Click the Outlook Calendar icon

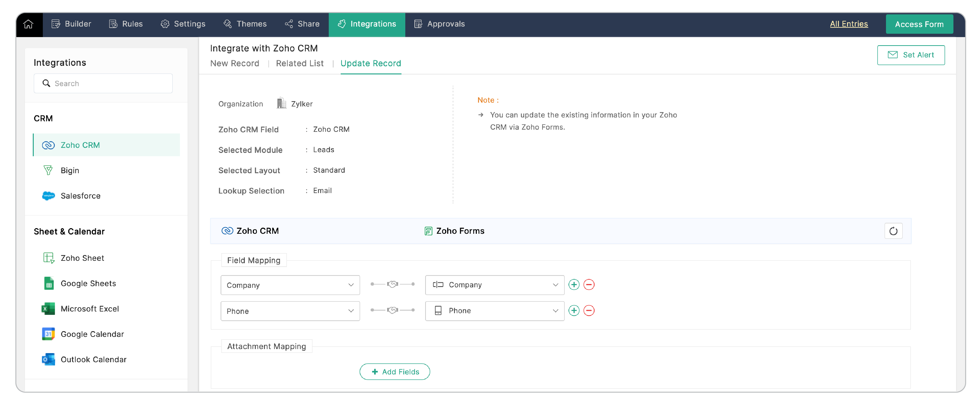pyautogui.click(x=48, y=359)
